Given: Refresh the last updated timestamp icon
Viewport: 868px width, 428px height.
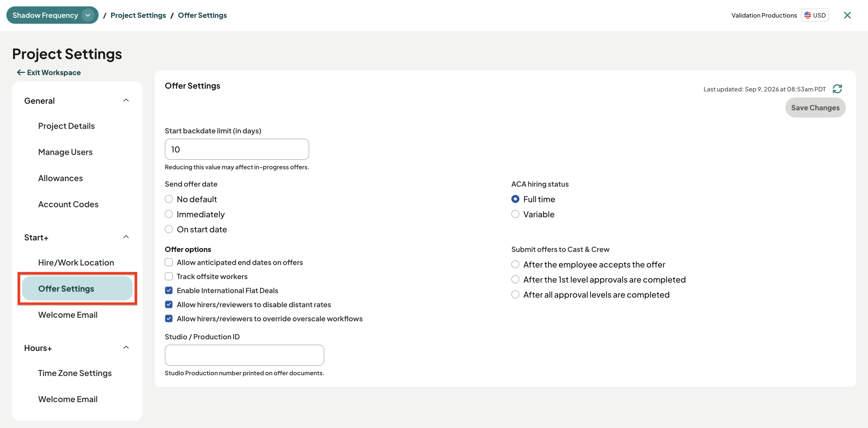Looking at the screenshot, I should tap(837, 89).
